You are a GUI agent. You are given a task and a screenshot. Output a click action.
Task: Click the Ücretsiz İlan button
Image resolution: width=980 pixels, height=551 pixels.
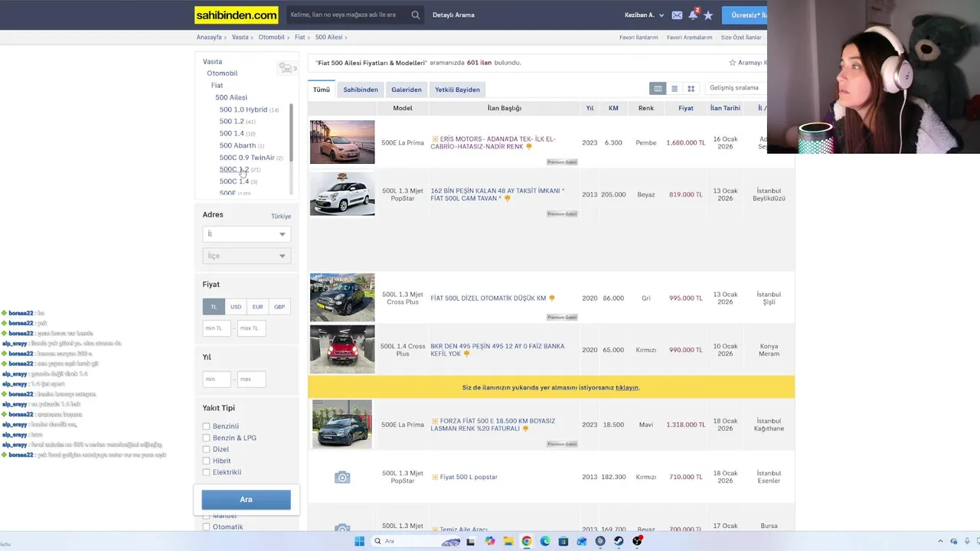tap(746, 15)
